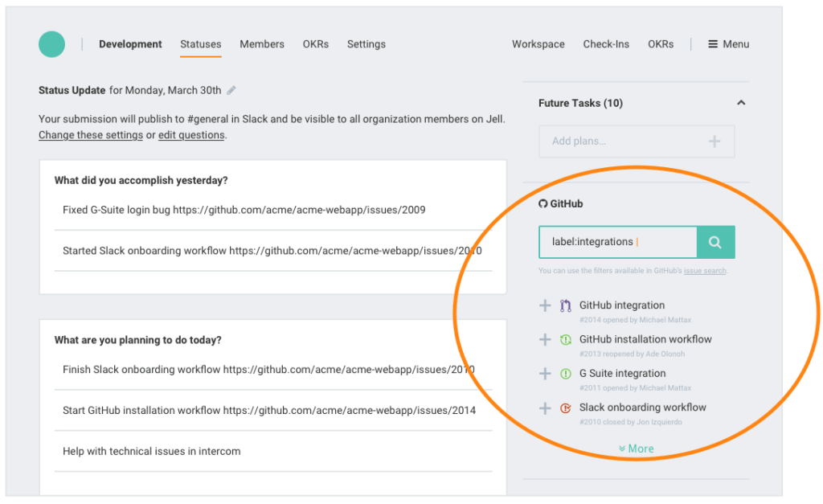Image resolution: width=823 pixels, height=504 pixels.
Task: Click the GitHub octocat logo icon
Action: (x=543, y=203)
